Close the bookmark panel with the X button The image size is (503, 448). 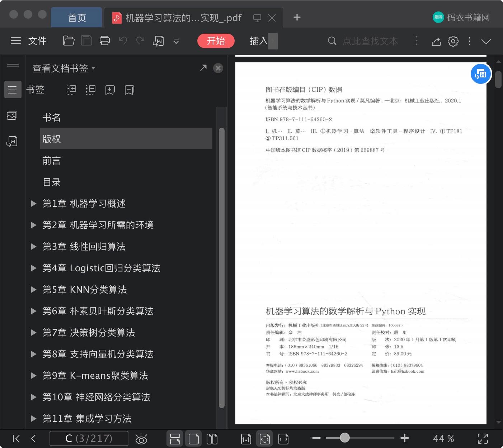(218, 68)
